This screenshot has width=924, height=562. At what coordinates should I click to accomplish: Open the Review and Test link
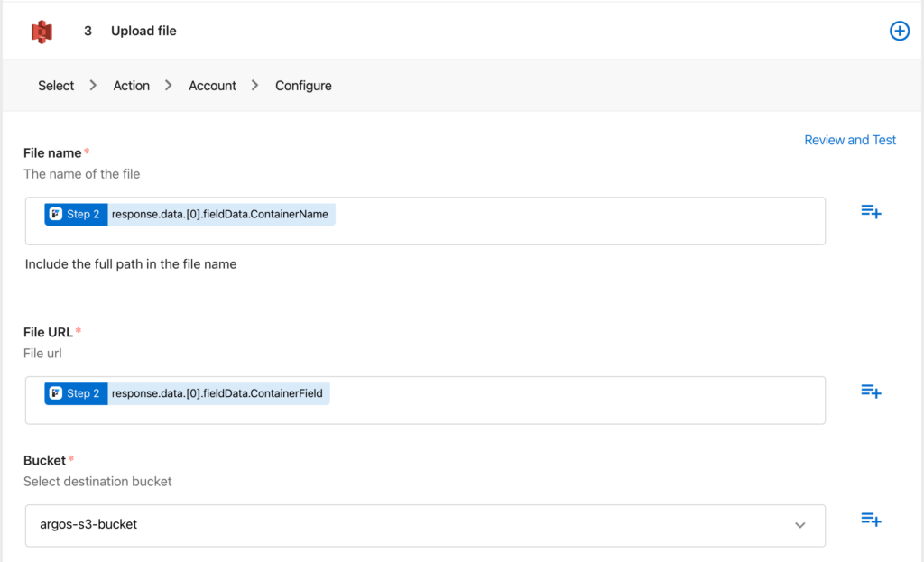coord(849,140)
